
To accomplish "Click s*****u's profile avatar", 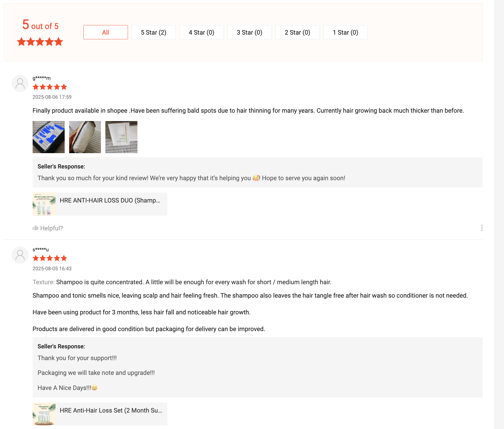I will 20,255.
